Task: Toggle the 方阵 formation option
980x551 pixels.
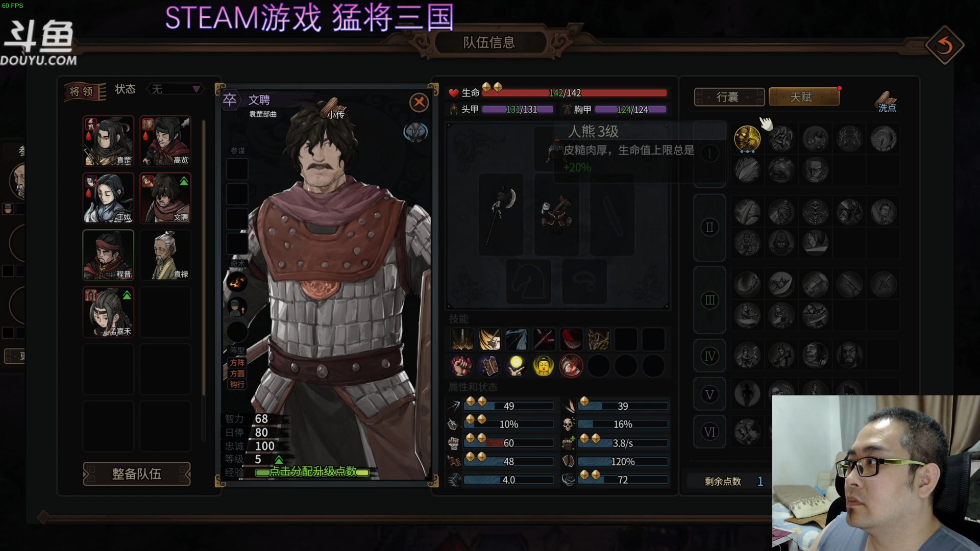Action: [237, 362]
